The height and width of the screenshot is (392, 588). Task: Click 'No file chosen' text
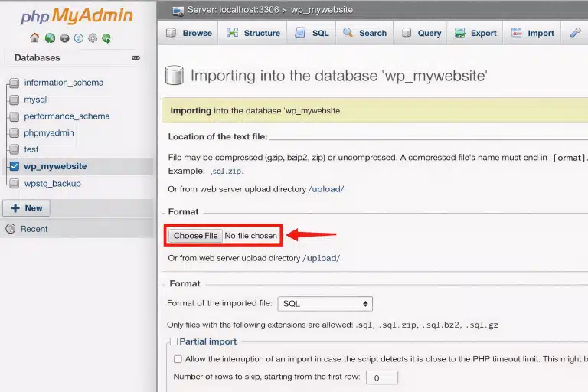250,236
